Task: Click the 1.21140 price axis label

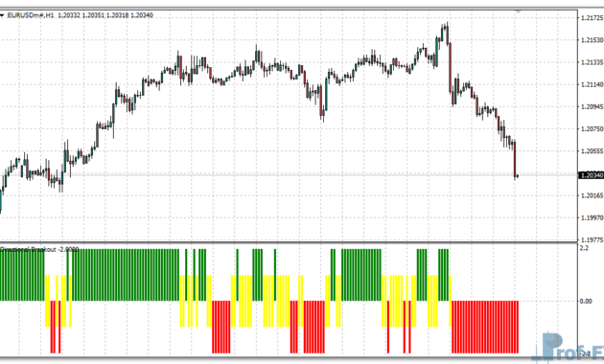Action: (592, 84)
